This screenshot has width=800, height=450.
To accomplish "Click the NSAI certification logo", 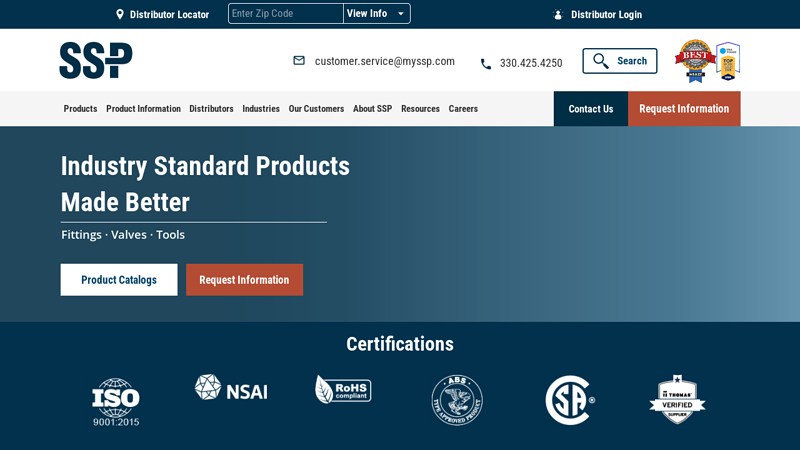I will click(x=231, y=388).
